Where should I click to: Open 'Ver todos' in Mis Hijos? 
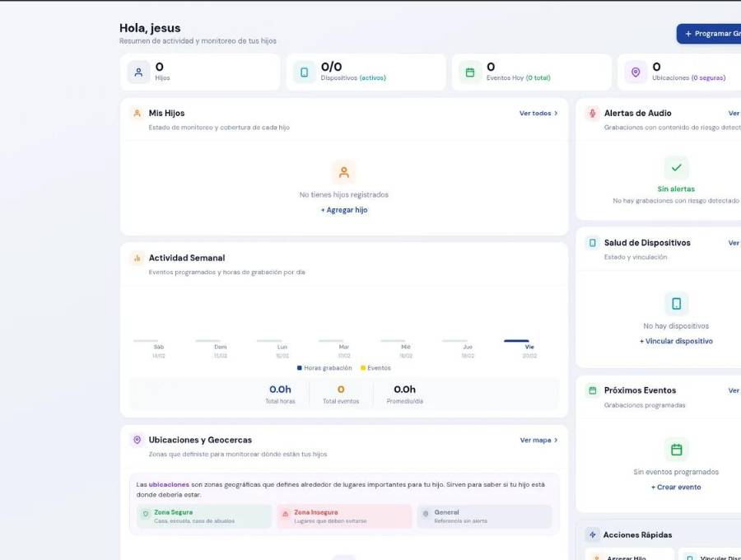(538, 114)
